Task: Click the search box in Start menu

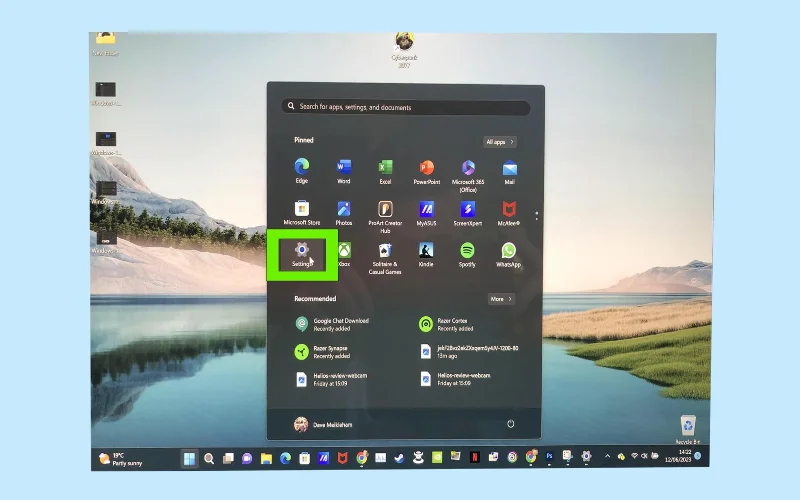Action: point(406,107)
